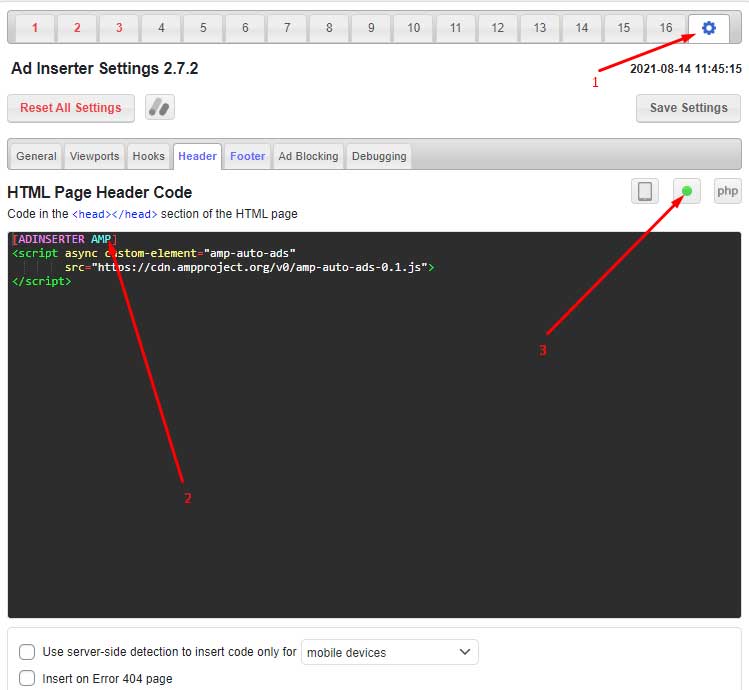Switch to block tab 8
The image size is (749, 690).
pos(329,28)
